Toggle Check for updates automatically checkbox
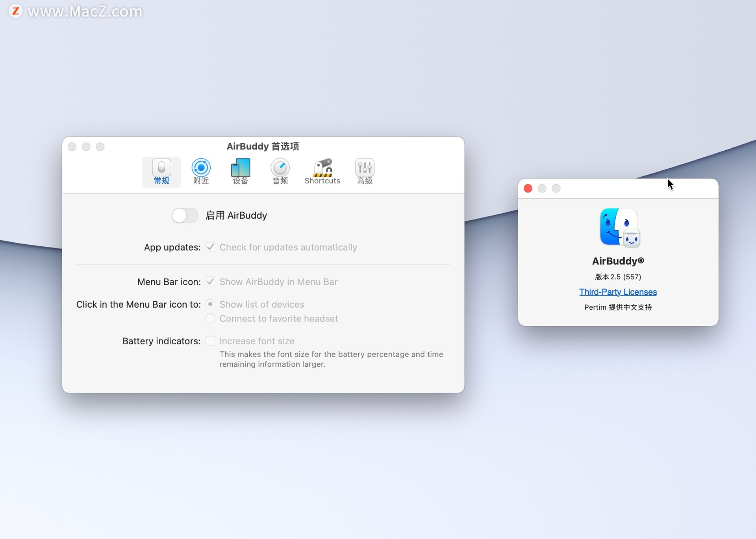 click(x=210, y=247)
